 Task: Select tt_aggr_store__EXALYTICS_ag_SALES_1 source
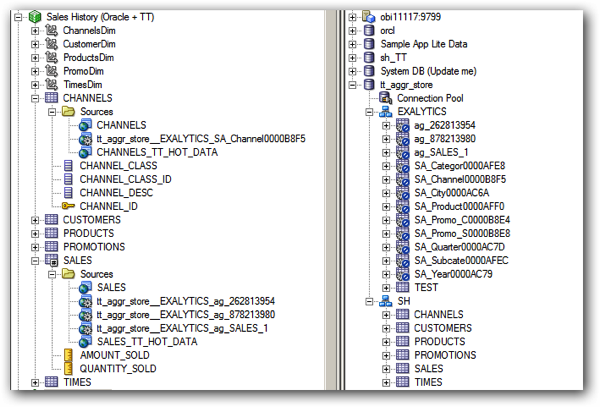pyautogui.click(x=182, y=328)
